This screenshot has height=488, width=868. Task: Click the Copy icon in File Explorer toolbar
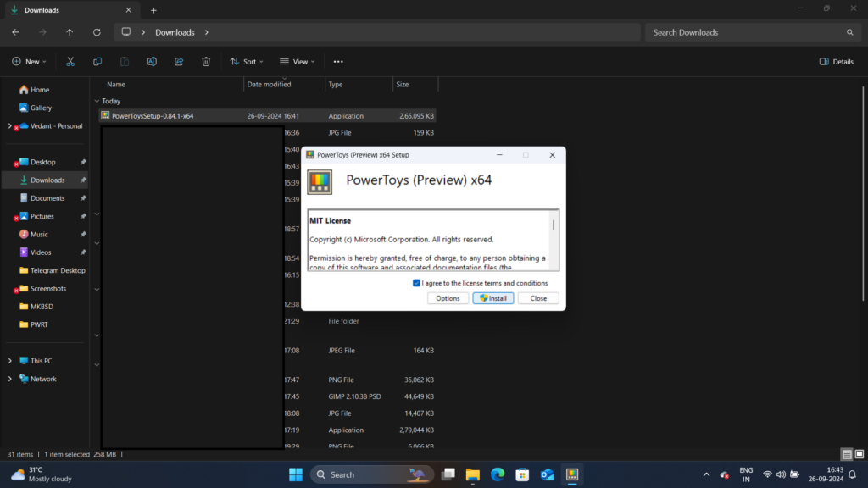97,61
